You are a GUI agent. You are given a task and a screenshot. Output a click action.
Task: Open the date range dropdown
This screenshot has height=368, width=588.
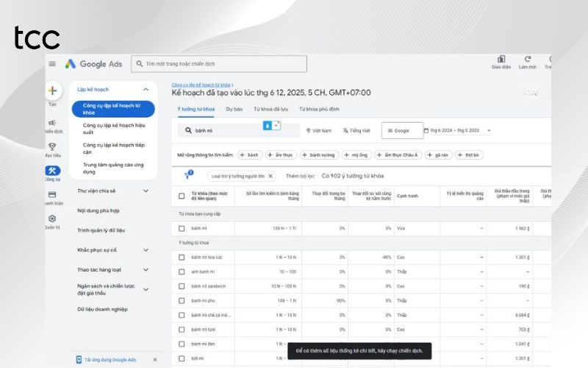468,130
